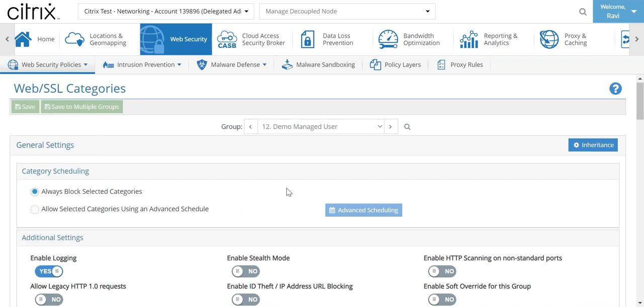Click the Proxy & Caching globe icon
Image resolution: width=644 pixels, height=307 pixels.
549,39
